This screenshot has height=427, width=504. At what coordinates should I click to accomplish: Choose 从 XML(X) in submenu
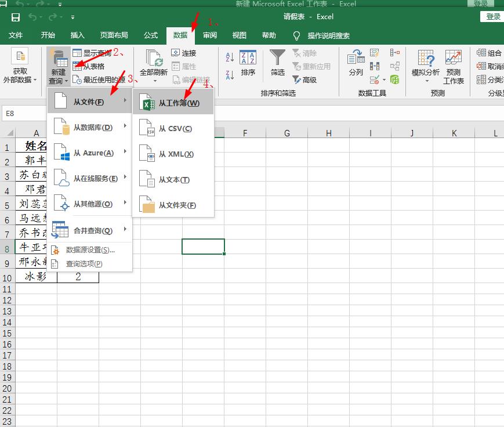click(173, 154)
